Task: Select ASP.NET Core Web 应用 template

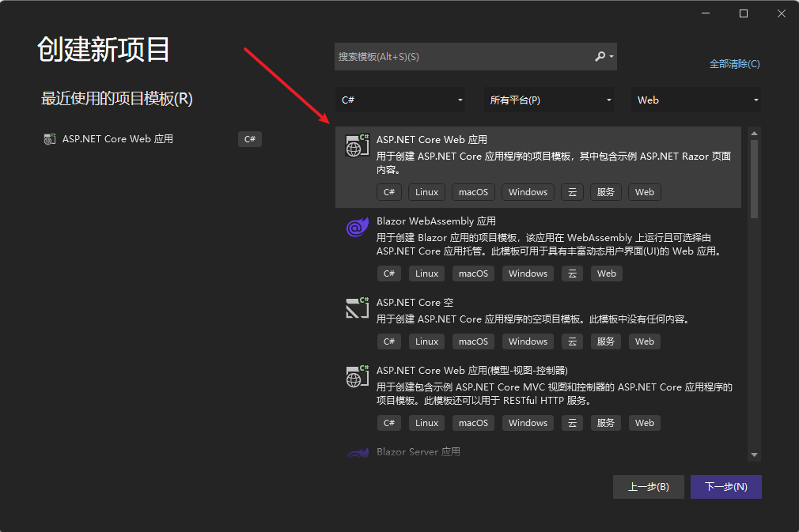Action: click(538, 167)
